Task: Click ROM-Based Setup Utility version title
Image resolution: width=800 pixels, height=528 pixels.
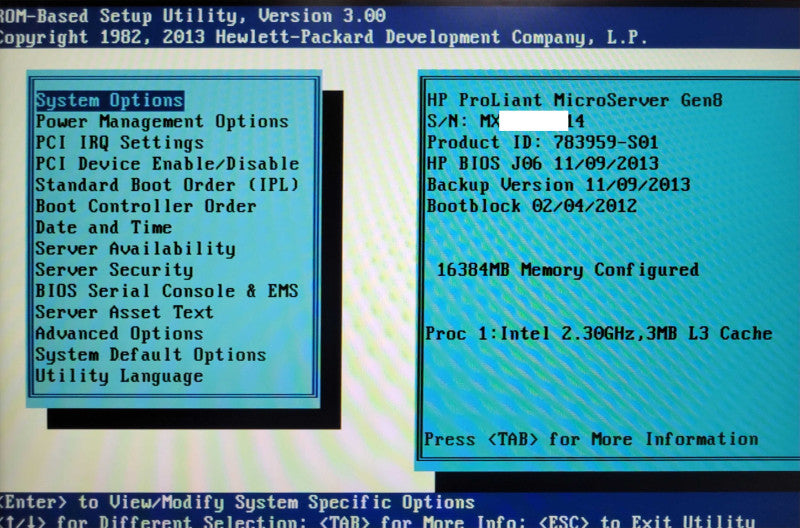Action: (x=193, y=16)
